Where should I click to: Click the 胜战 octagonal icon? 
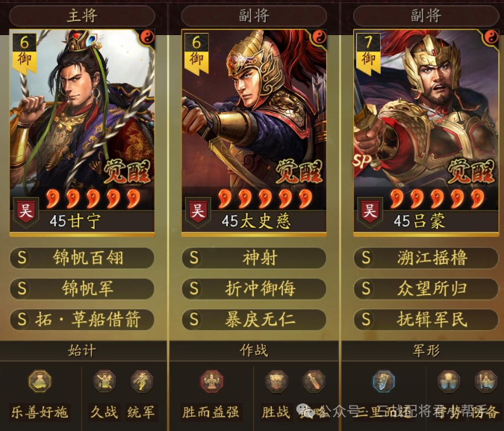click(x=276, y=382)
